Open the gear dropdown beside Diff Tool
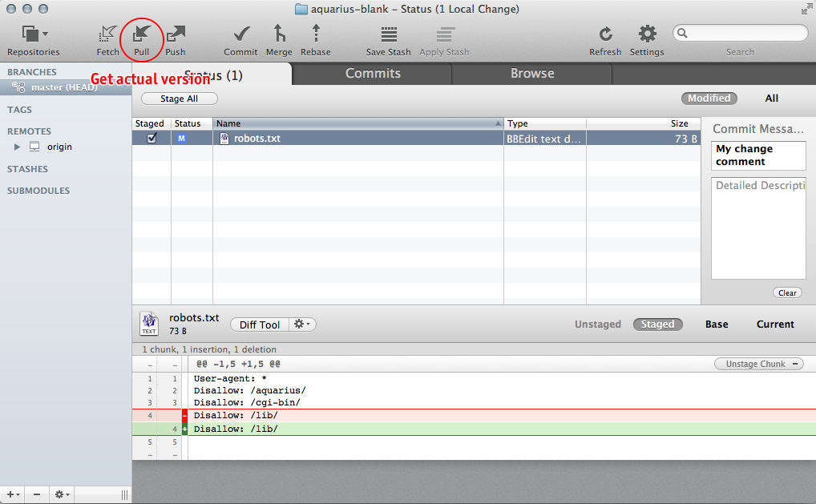 point(304,325)
